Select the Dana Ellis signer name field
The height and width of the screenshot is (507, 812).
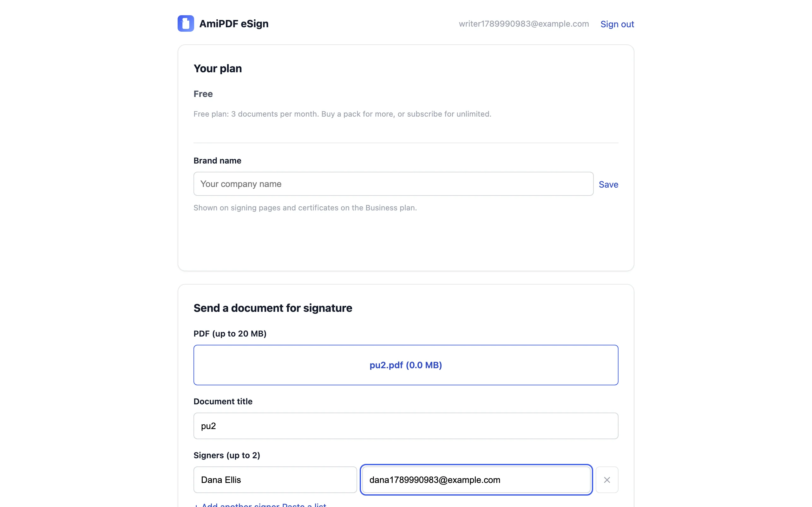[x=275, y=479]
